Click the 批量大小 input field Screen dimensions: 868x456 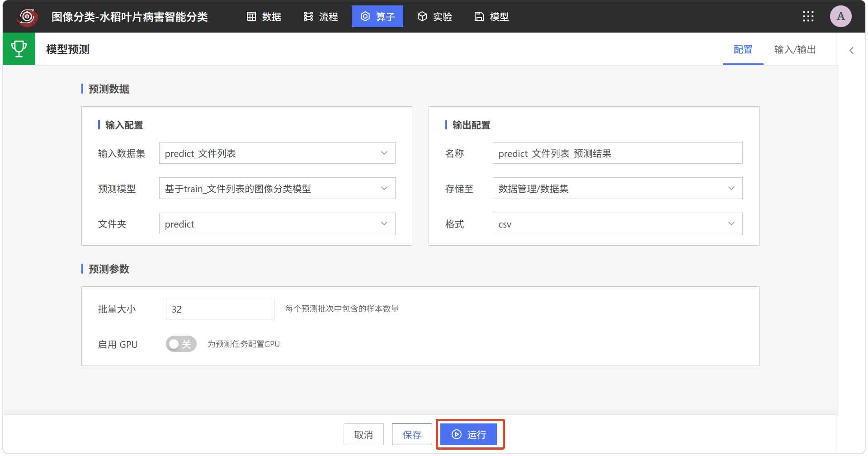pos(220,309)
